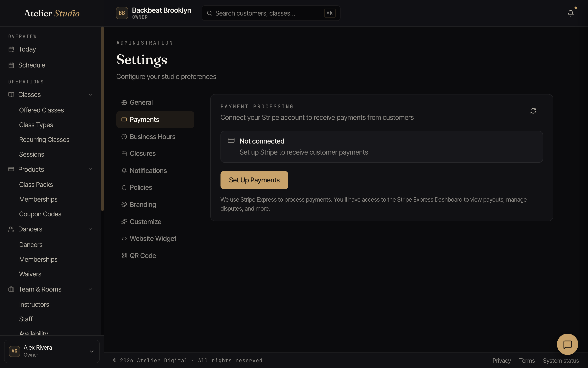This screenshot has height=368, width=588.
Task: Click the Customize sparkle icon
Action: coord(124,222)
